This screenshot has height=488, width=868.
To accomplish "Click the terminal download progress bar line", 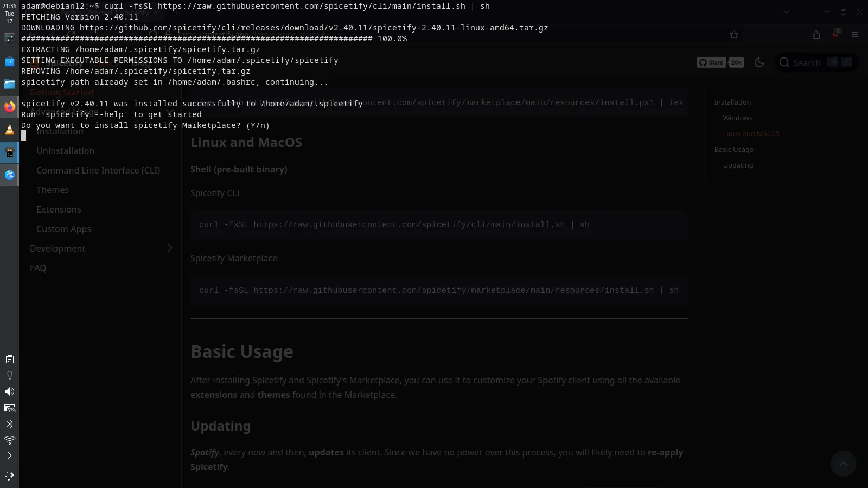I will tap(214, 38).
